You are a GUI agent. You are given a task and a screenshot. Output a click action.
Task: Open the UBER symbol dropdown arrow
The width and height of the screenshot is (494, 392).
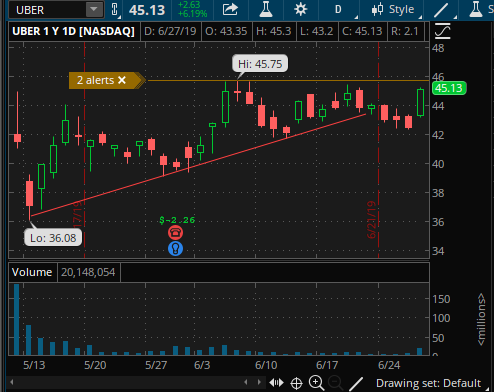coord(94,10)
